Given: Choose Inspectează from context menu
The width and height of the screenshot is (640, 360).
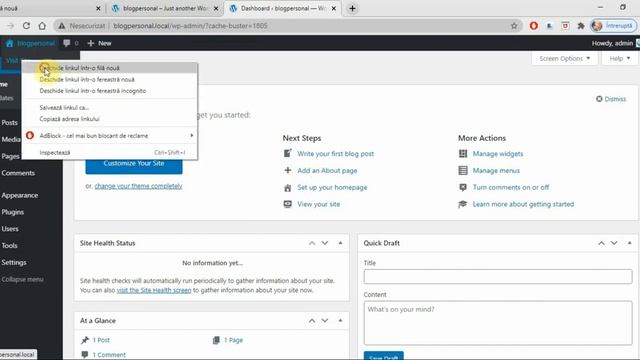Looking at the screenshot, I should (x=110, y=152).
